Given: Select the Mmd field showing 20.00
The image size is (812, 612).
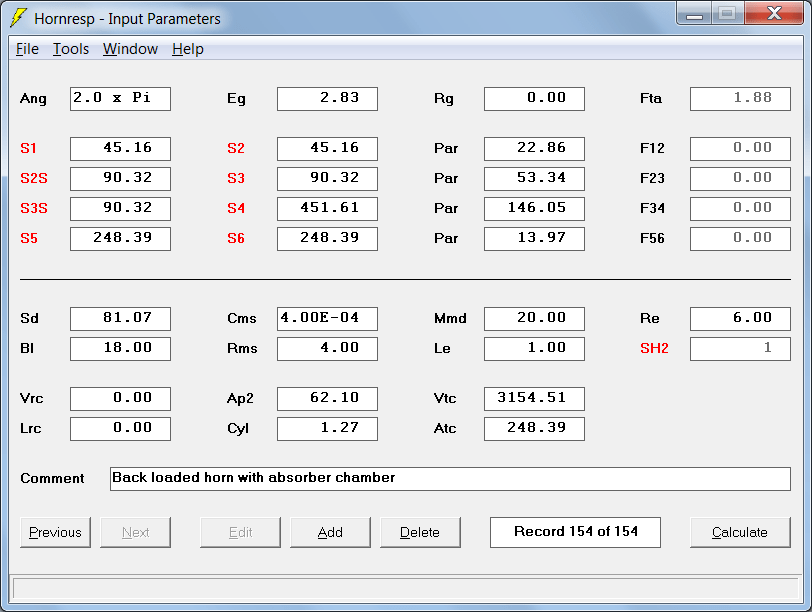Looking at the screenshot, I should 534,318.
